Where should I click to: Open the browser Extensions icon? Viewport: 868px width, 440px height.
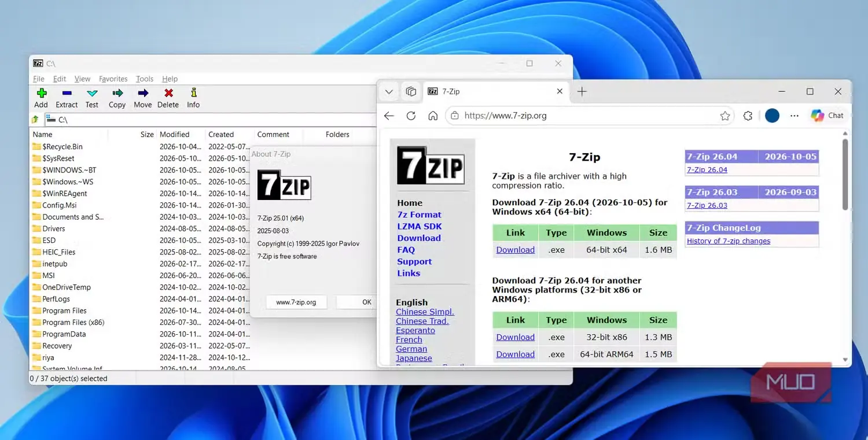click(x=748, y=116)
